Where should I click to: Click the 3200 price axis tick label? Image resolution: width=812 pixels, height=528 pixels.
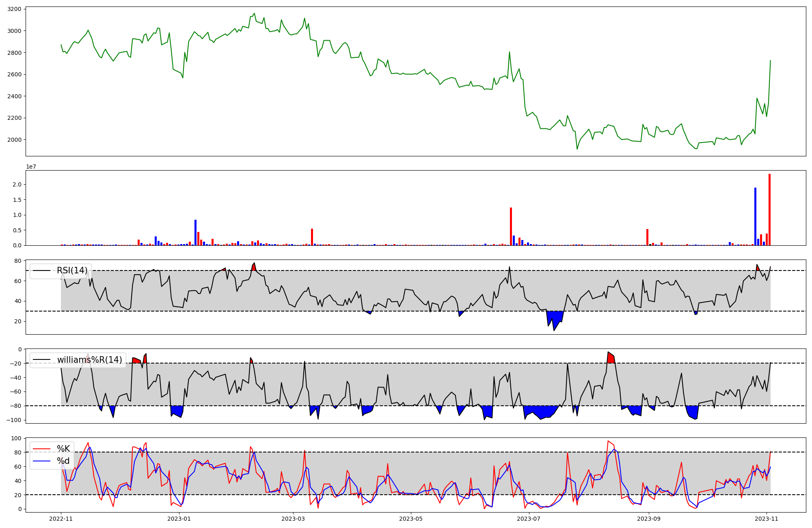pos(14,9)
